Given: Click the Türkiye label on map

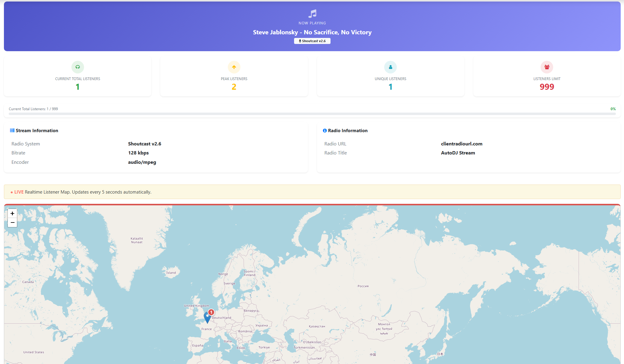Looking at the screenshot, I should [264, 347].
